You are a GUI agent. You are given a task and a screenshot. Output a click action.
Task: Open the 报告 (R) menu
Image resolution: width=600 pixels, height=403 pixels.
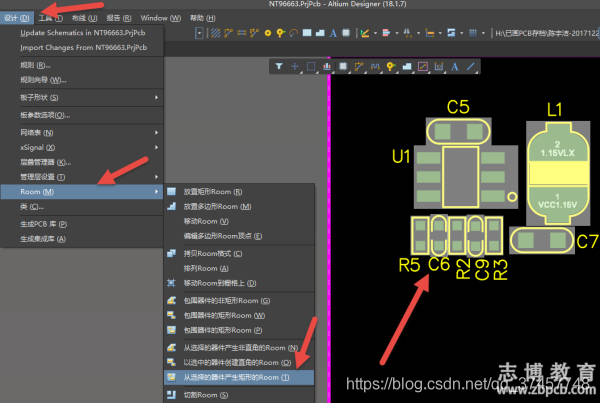(119, 18)
